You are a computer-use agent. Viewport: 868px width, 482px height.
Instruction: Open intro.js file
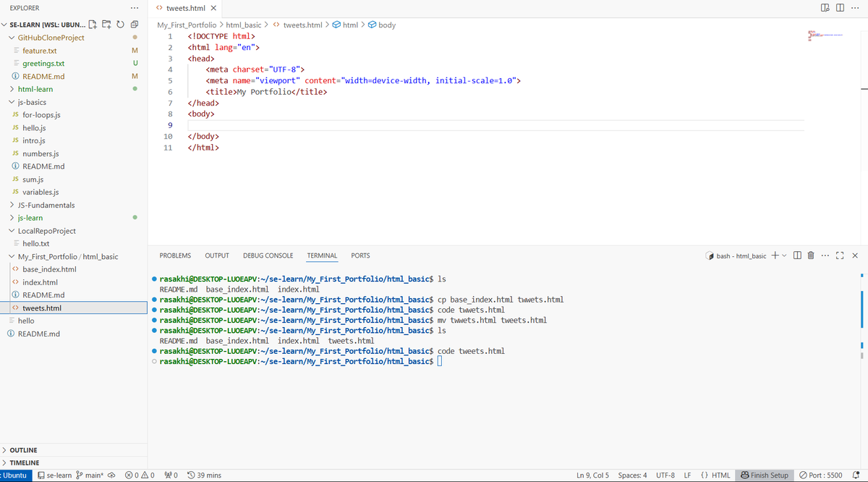coord(33,140)
